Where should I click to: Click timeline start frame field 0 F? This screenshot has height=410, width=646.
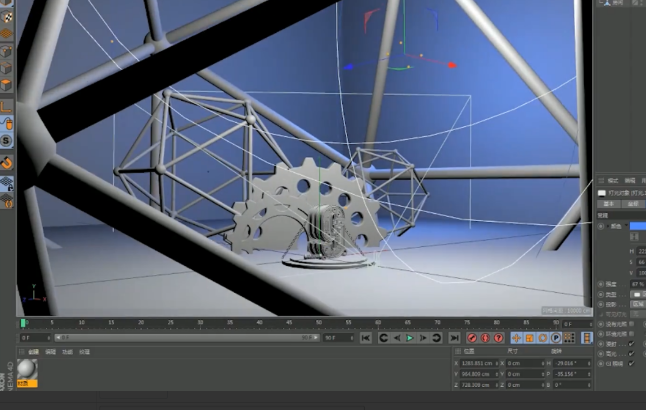coord(35,338)
